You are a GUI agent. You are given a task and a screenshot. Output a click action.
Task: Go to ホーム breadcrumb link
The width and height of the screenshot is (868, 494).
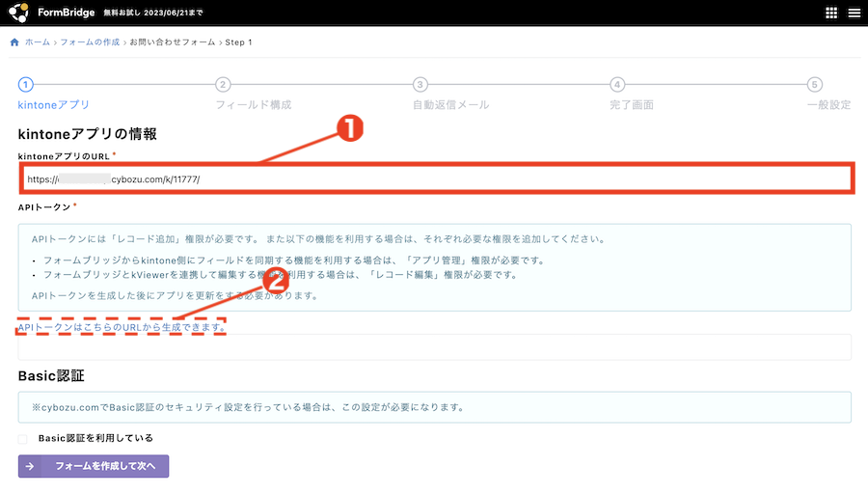[37, 42]
